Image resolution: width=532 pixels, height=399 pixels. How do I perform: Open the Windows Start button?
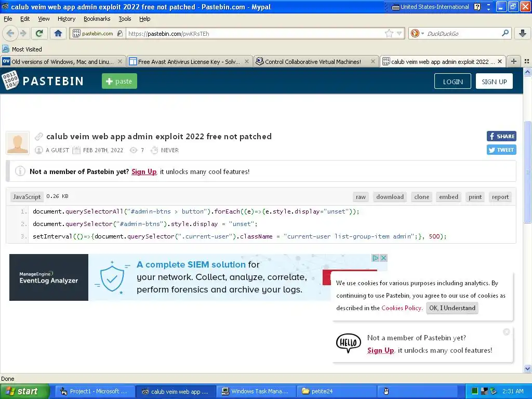click(x=24, y=391)
